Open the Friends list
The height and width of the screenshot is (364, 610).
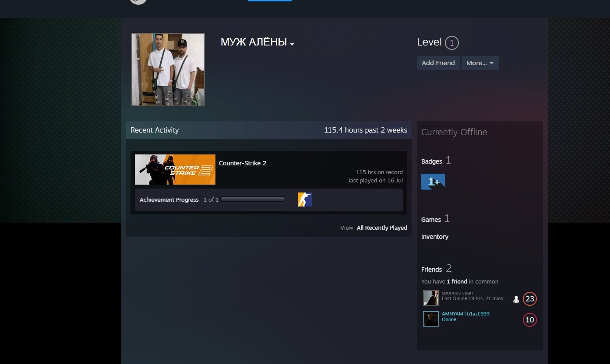coord(431,269)
